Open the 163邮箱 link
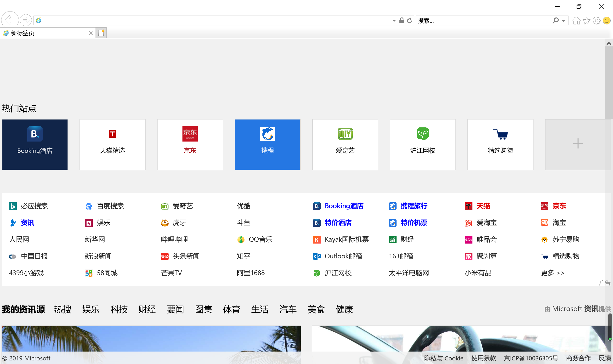Image resolution: width=613 pixels, height=364 pixels. (x=401, y=256)
